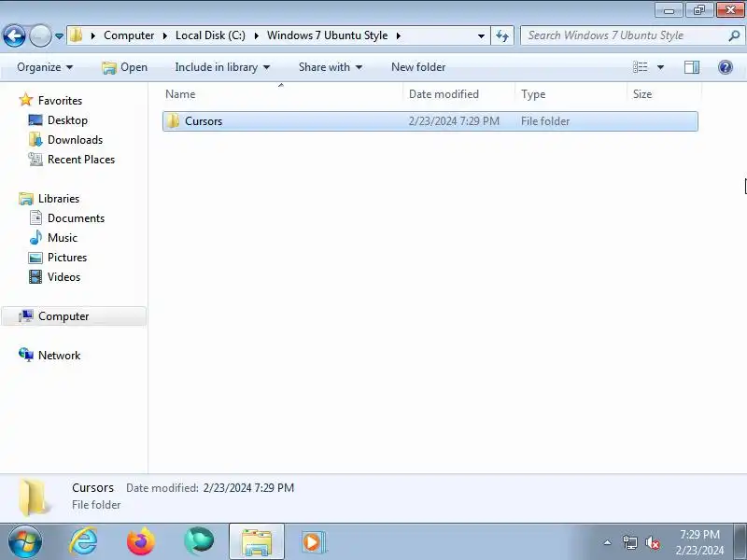Screen dimensions: 747x560
Task: Open the view options dropdown arrow
Action: pos(660,67)
